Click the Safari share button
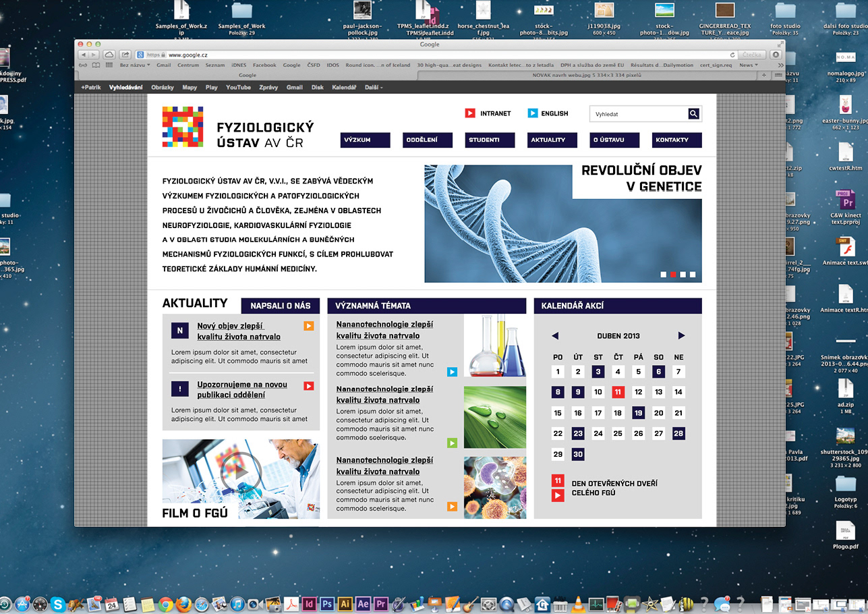Viewport: 868px width, 614px height. click(x=125, y=55)
